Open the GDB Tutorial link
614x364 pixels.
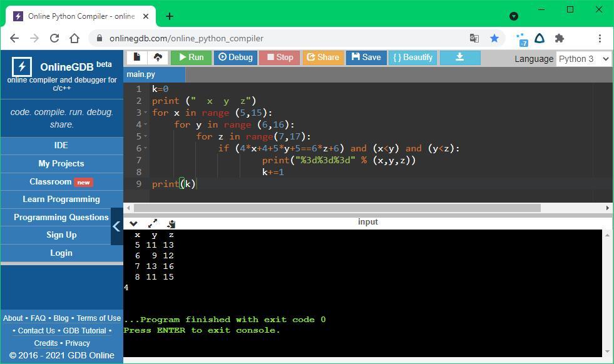(84, 331)
